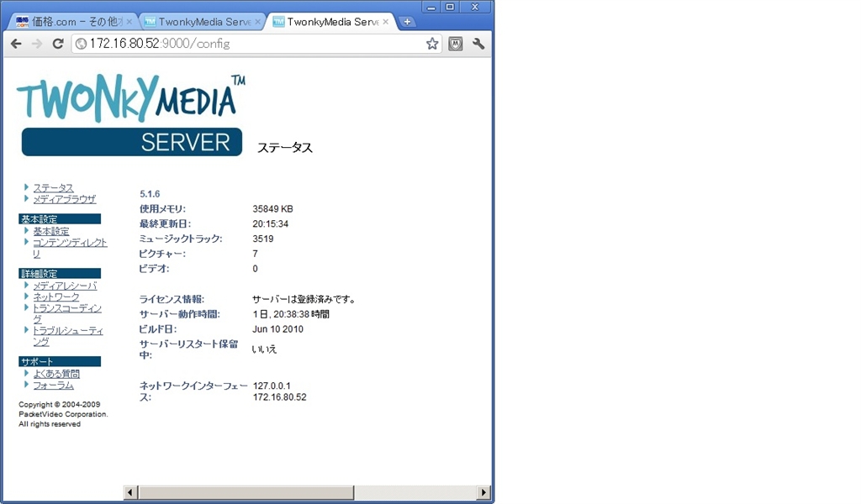Open the ネットワーク settings link
This screenshot has width=861, height=504.
pos(56,297)
